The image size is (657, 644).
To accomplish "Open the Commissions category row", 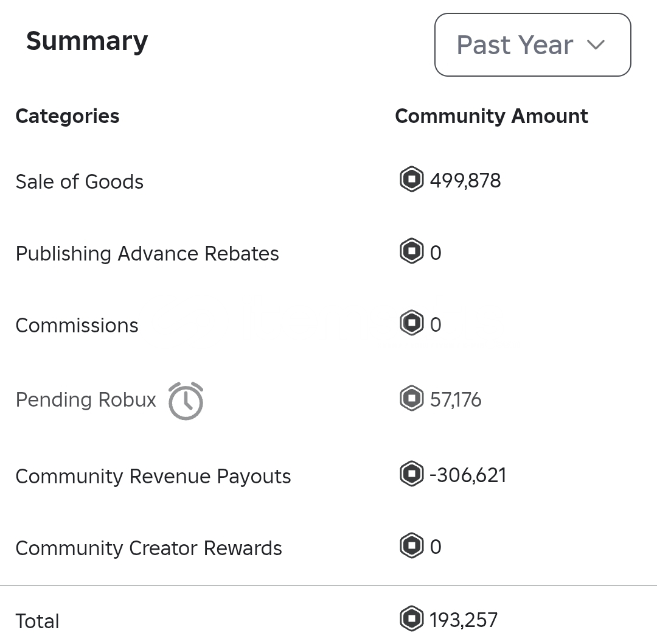I will click(x=77, y=326).
